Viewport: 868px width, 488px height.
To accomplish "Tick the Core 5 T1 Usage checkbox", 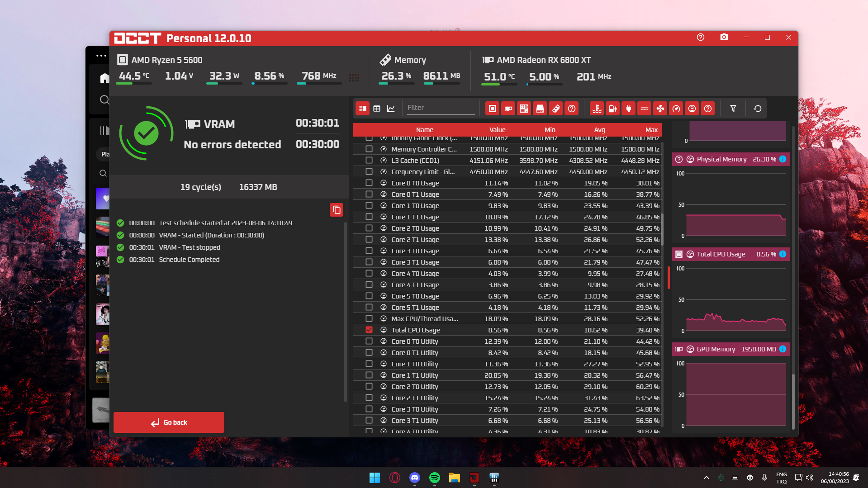I will click(369, 308).
